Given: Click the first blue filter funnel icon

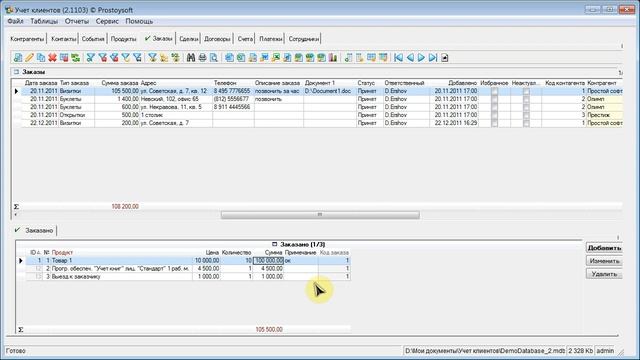Looking at the screenshot, I should click(91, 58).
